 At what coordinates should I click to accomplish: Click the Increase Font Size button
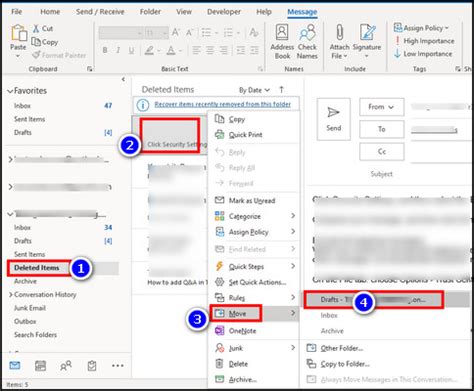pos(176,33)
